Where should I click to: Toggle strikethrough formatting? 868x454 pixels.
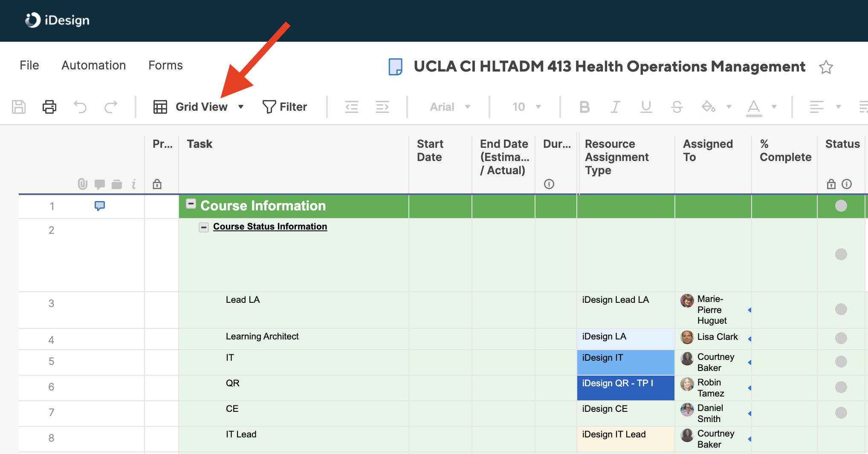(677, 107)
